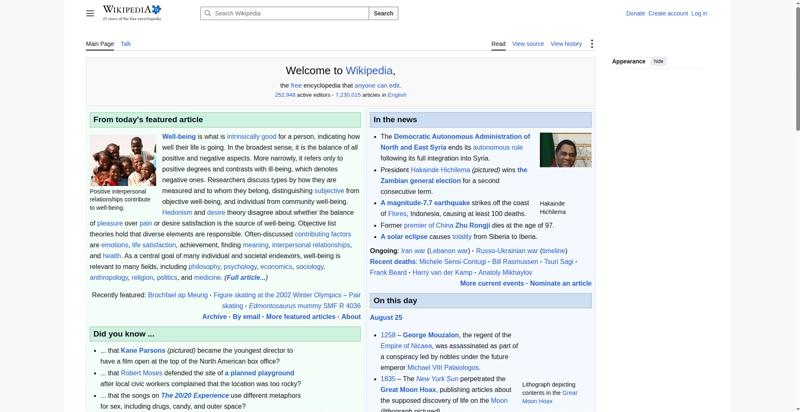Click the magnifier icon in search box

point(207,13)
